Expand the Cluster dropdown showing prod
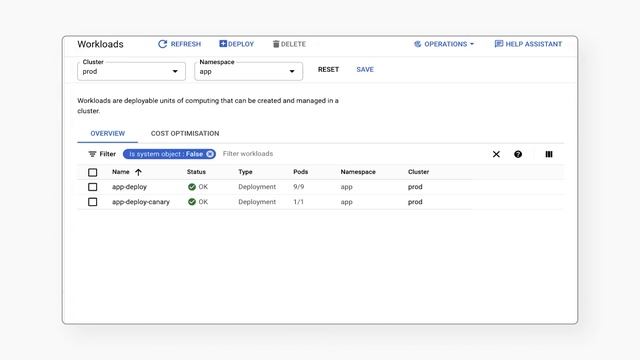Screen dimensions: 640x360 [x=131, y=71]
